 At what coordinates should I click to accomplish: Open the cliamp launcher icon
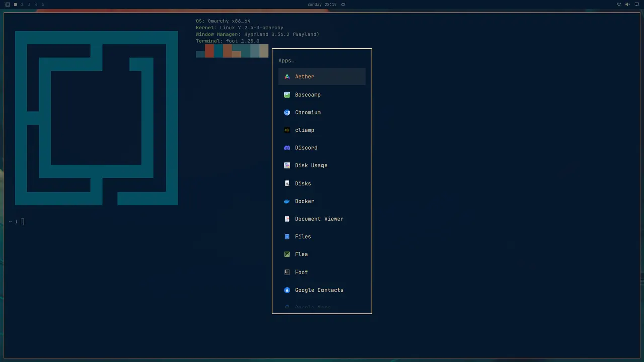(x=287, y=130)
